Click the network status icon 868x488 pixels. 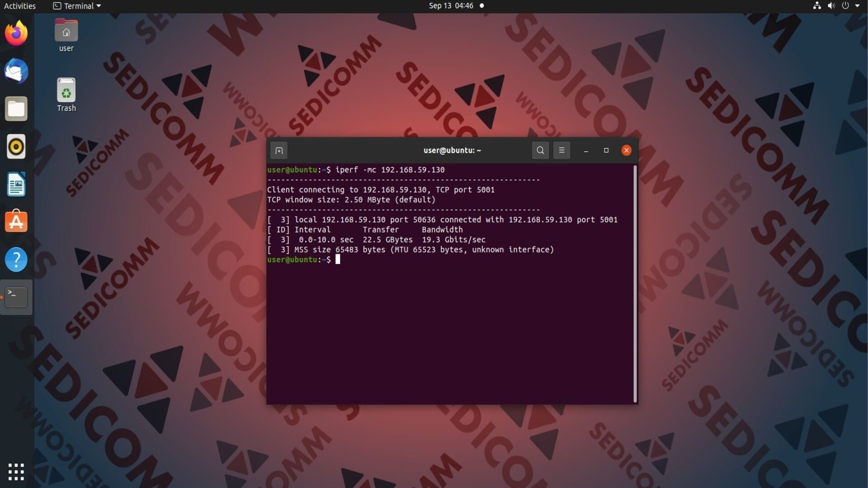click(817, 6)
